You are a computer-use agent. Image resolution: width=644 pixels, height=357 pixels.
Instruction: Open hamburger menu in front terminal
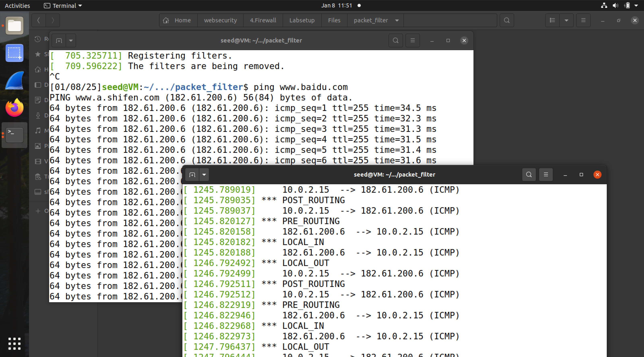[x=546, y=175]
